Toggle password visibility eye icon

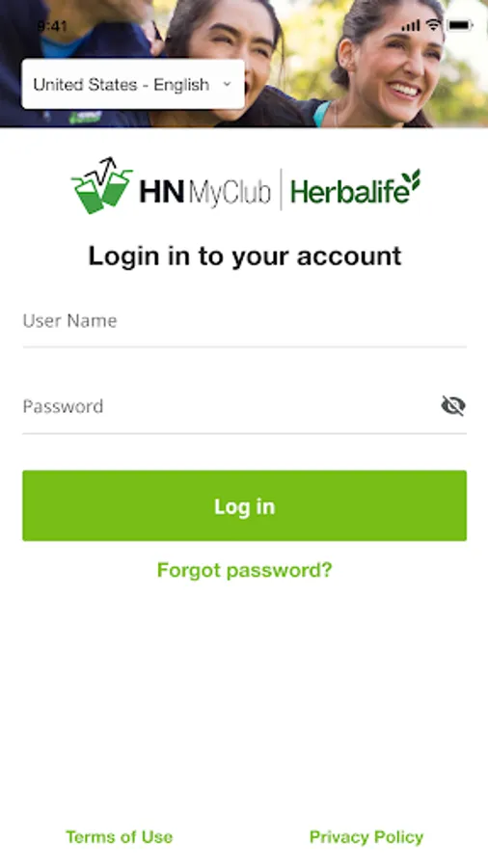pos(453,406)
